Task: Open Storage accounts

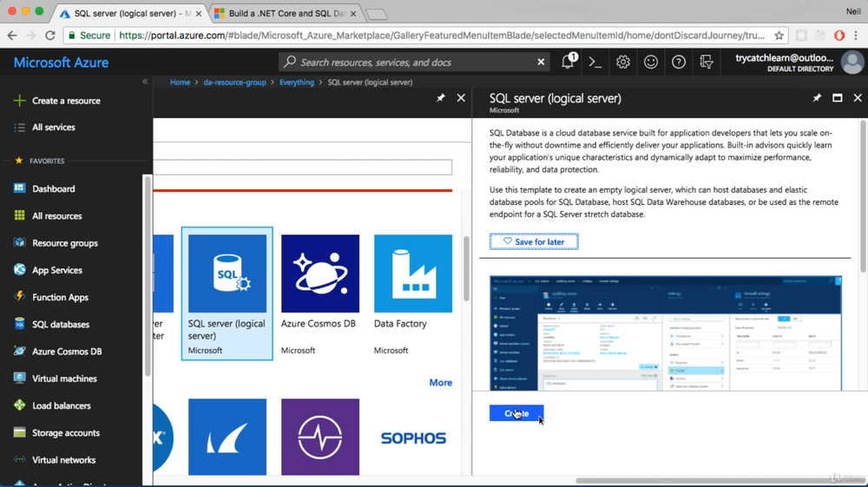Action: (x=57, y=433)
